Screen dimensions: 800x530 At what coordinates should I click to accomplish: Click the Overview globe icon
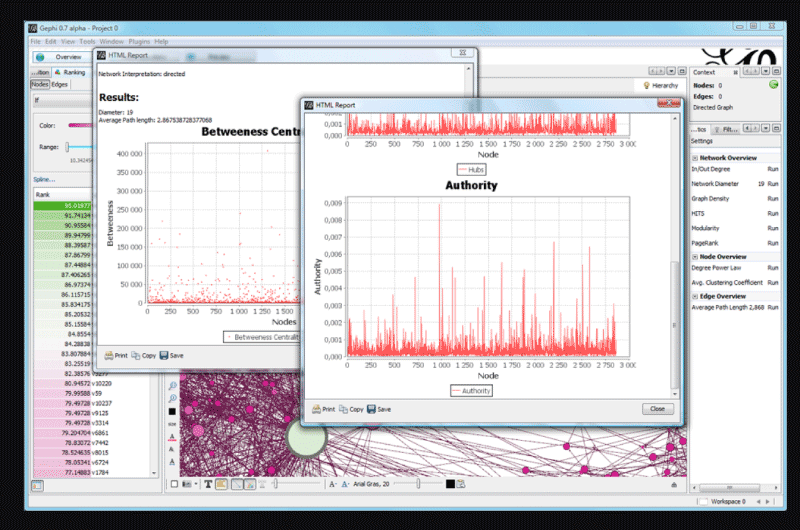coord(40,57)
